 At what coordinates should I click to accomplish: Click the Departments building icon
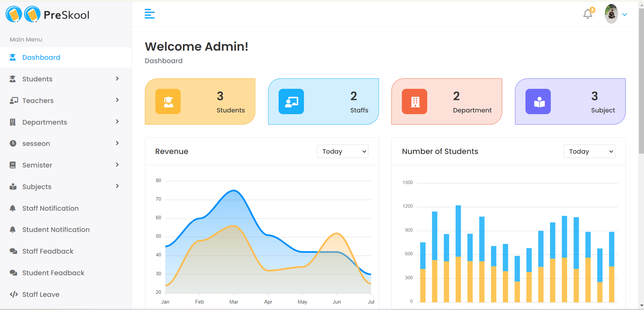13,122
